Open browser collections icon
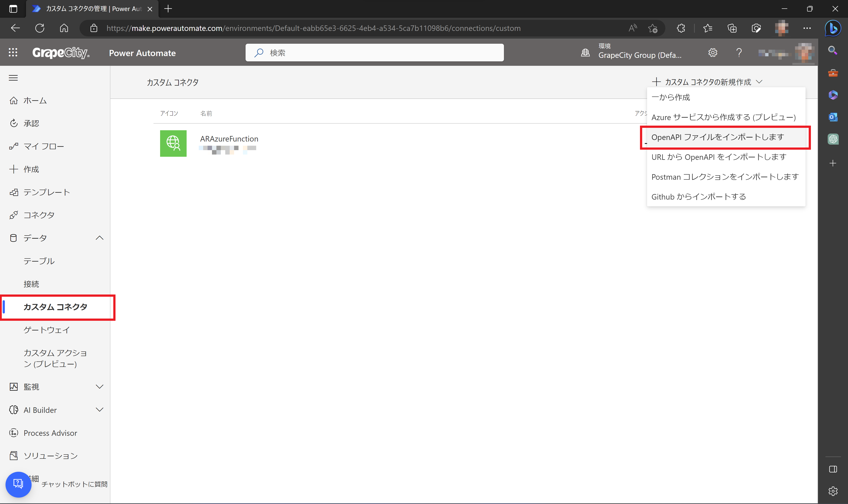848x504 pixels. [732, 28]
